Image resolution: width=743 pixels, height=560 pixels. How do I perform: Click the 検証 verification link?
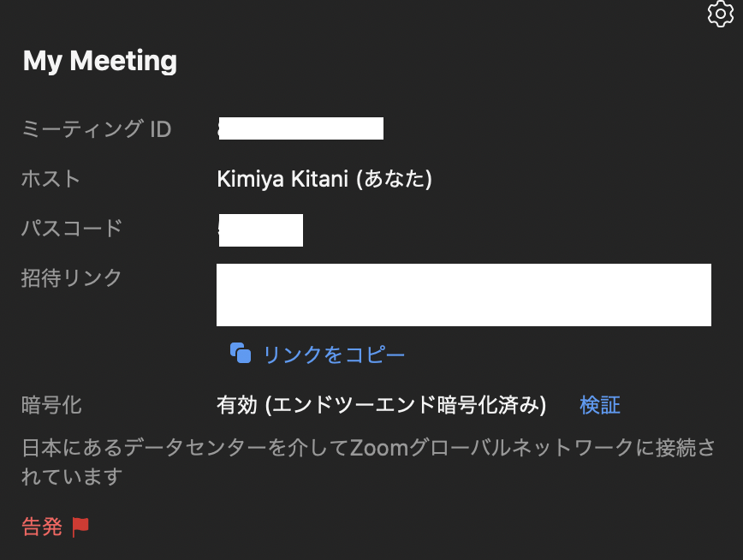(600, 405)
